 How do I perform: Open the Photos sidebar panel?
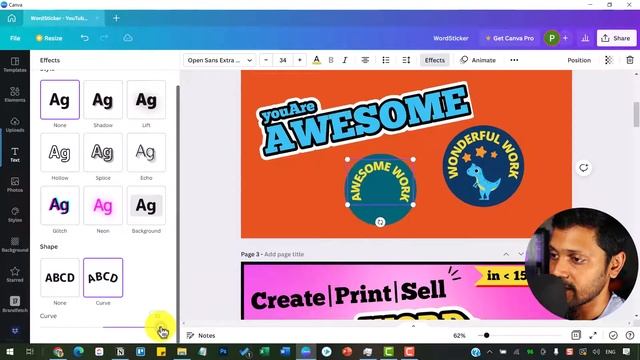coord(15,184)
